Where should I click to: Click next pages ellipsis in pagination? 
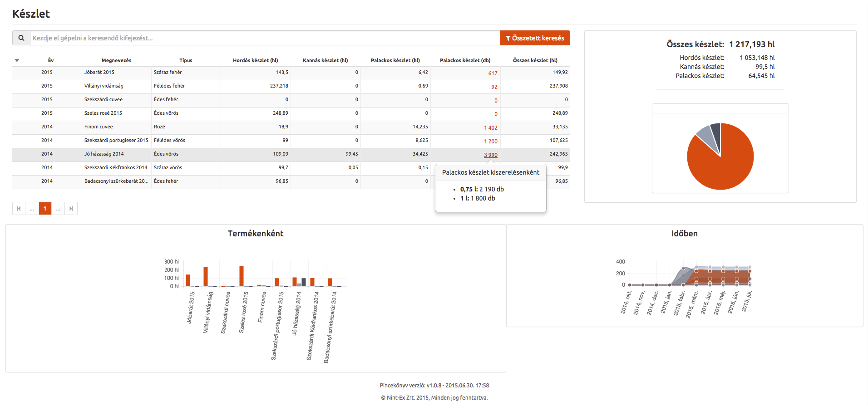click(58, 209)
